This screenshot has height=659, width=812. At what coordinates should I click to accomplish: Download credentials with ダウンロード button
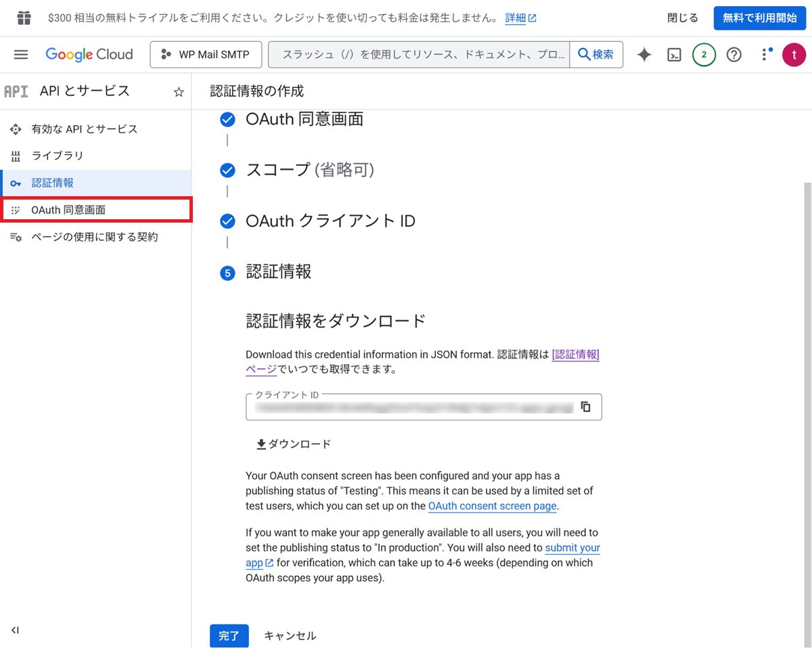[294, 445]
